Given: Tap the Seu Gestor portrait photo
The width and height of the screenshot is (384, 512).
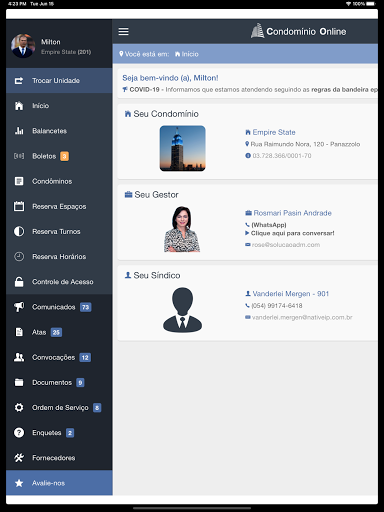Looking at the screenshot, I should point(182,229).
